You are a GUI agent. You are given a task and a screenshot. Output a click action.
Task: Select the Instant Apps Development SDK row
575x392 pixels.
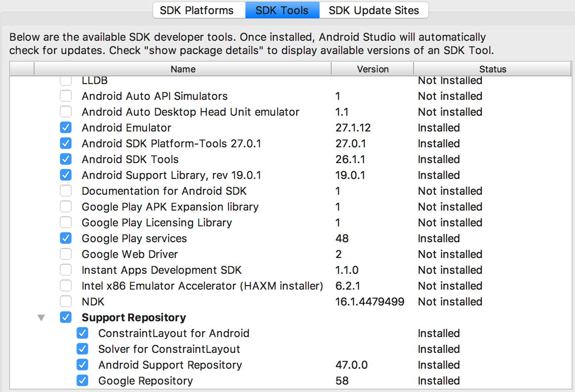pyautogui.click(x=161, y=270)
